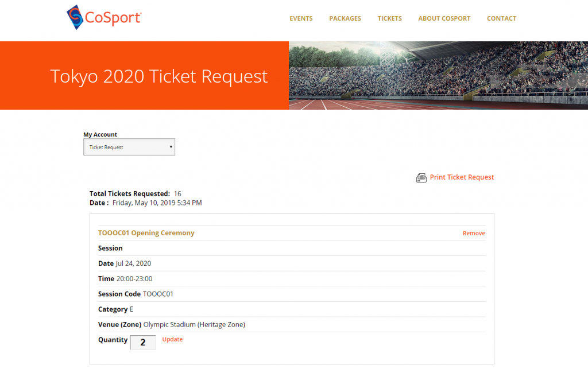Select the Category E value
The height and width of the screenshot is (369, 588).
click(x=131, y=309)
